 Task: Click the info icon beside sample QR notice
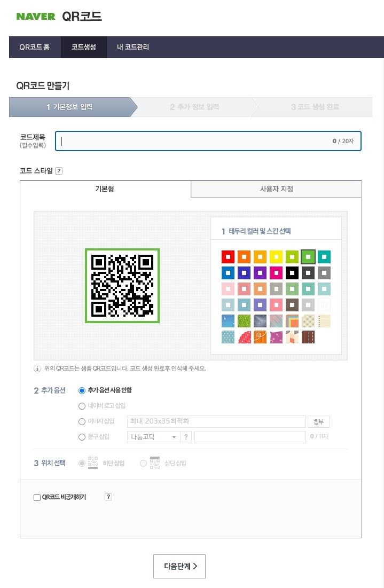pyautogui.click(x=37, y=369)
